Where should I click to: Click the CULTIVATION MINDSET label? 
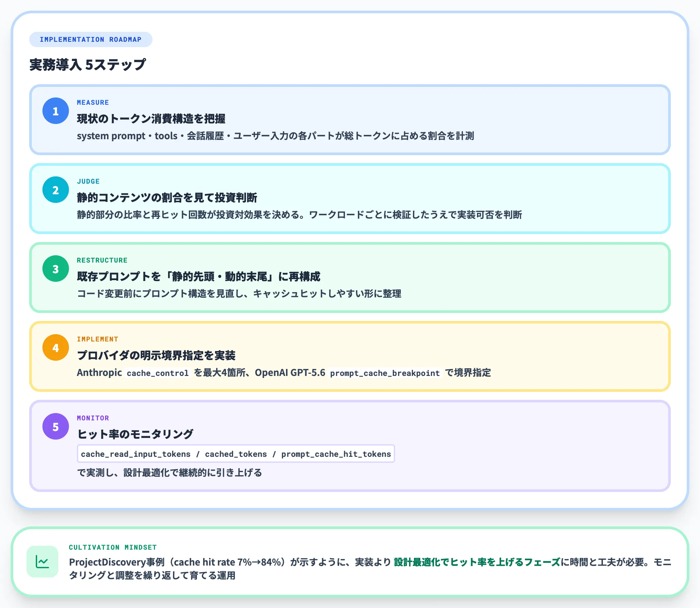[x=113, y=547]
